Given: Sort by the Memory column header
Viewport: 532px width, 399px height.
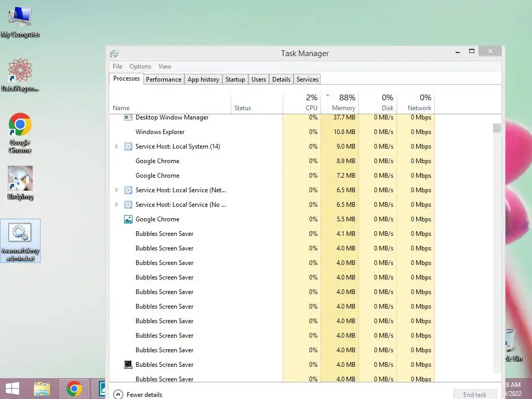Looking at the screenshot, I should (x=340, y=102).
